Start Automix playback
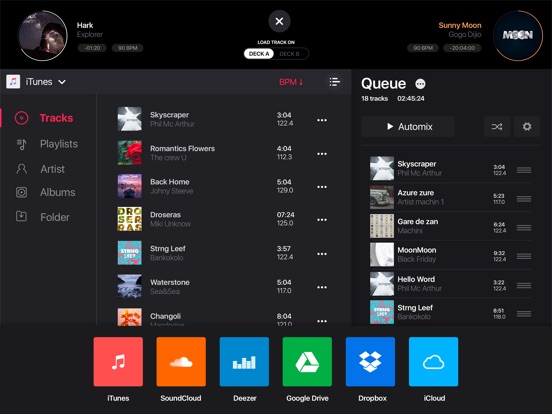The width and height of the screenshot is (552, 414). click(x=408, y=126)
